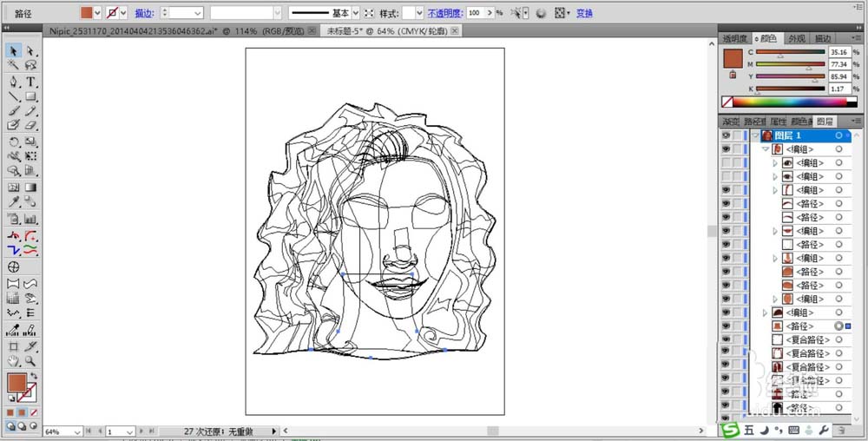Viewport: 868px width, 441px height.
Task: Select the Selection (black arrow) tool
Action: 14,51
